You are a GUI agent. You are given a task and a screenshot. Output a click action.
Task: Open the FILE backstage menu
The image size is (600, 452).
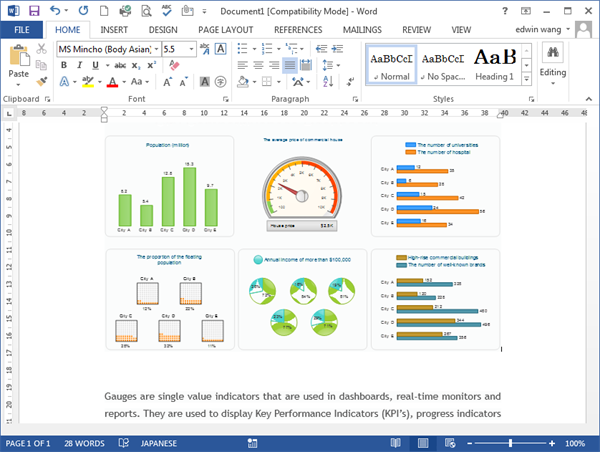pyautogui.click(x=21, y=30)
